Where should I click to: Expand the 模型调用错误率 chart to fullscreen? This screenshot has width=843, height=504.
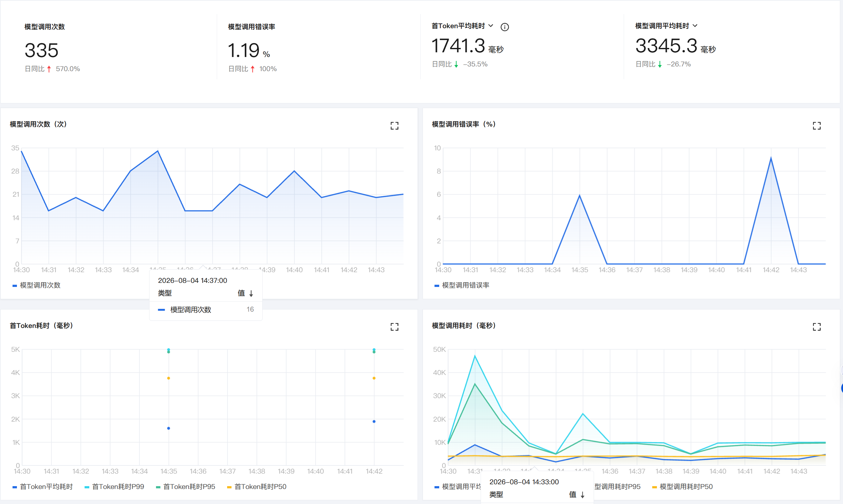click(x=816, y=126)
